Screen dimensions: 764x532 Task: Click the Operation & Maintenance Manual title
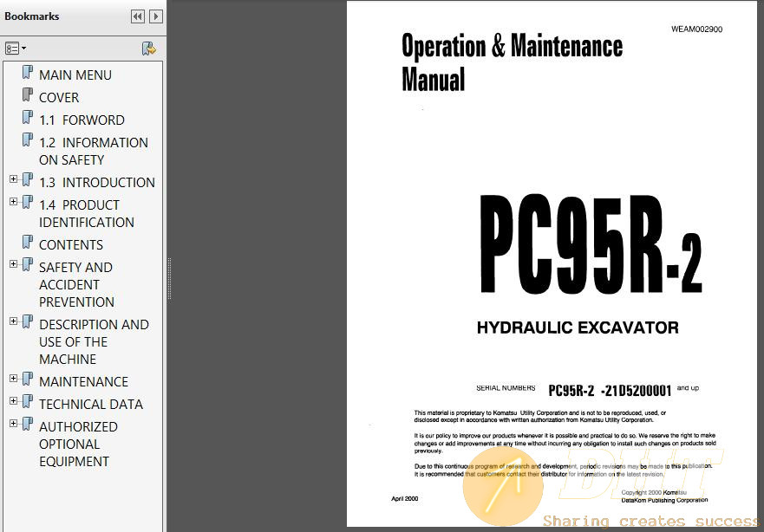point(513,62)
